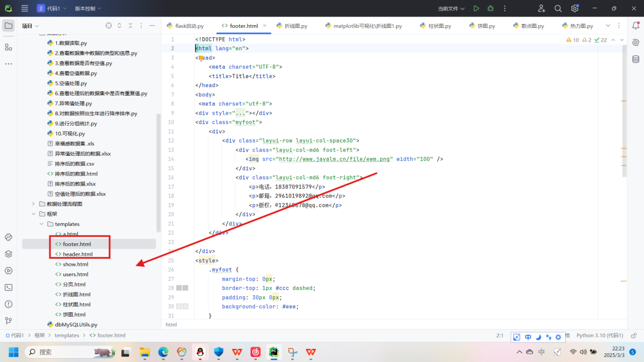Open Search Everywhere magnifier icon

(x=558, y=8)
